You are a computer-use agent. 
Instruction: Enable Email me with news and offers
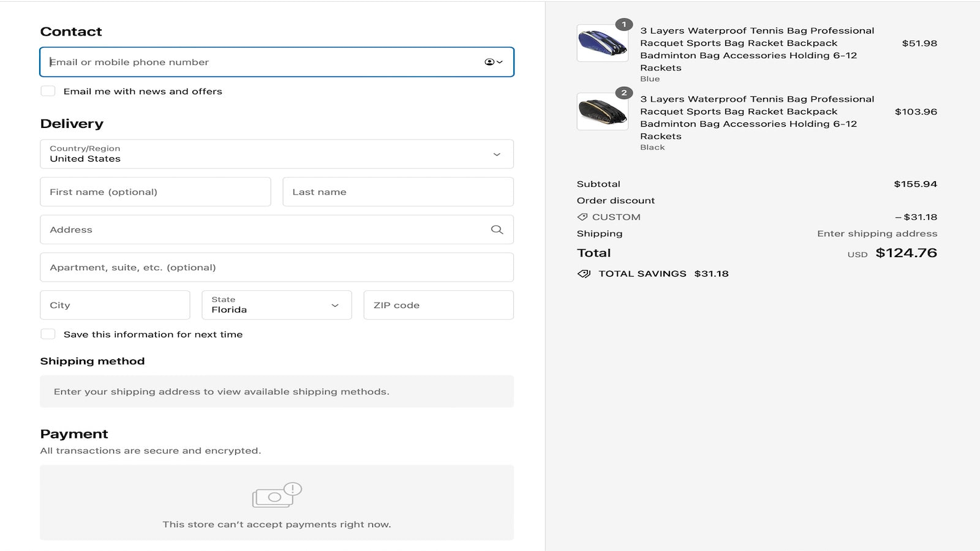[x=48, y=91]
